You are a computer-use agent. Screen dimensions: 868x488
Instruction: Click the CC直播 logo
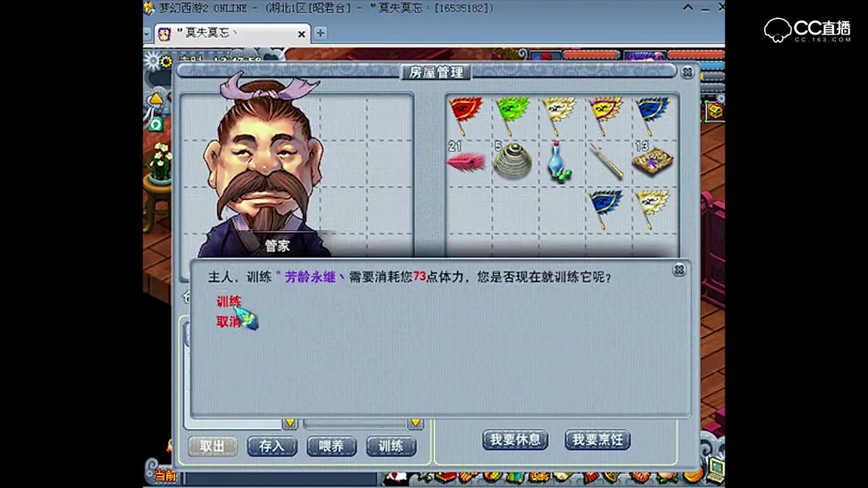(808, 30)
